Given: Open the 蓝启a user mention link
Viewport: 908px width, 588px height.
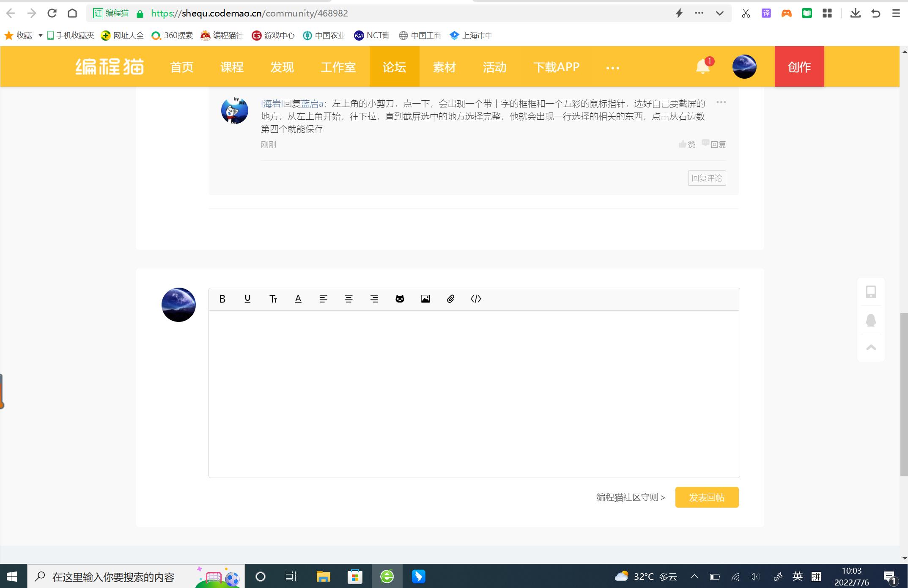Looking at the screenshot, I should pos(312,104).
